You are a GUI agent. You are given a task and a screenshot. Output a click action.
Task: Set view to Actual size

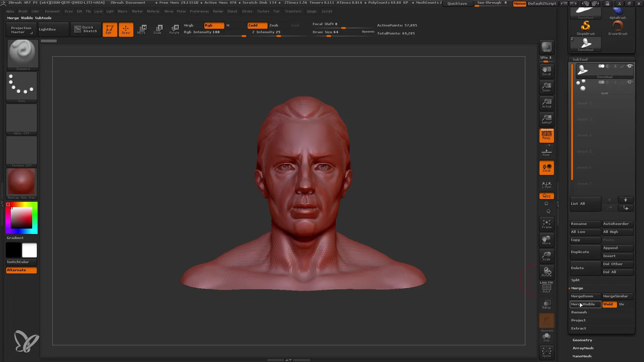point(546,103)
